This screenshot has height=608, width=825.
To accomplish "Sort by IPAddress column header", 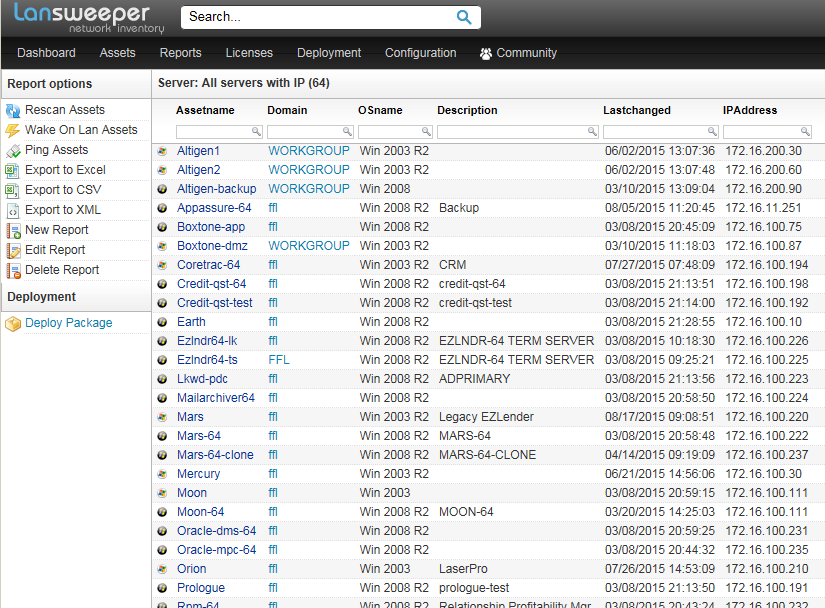I will pyautogui.click(x=750, y=110).
